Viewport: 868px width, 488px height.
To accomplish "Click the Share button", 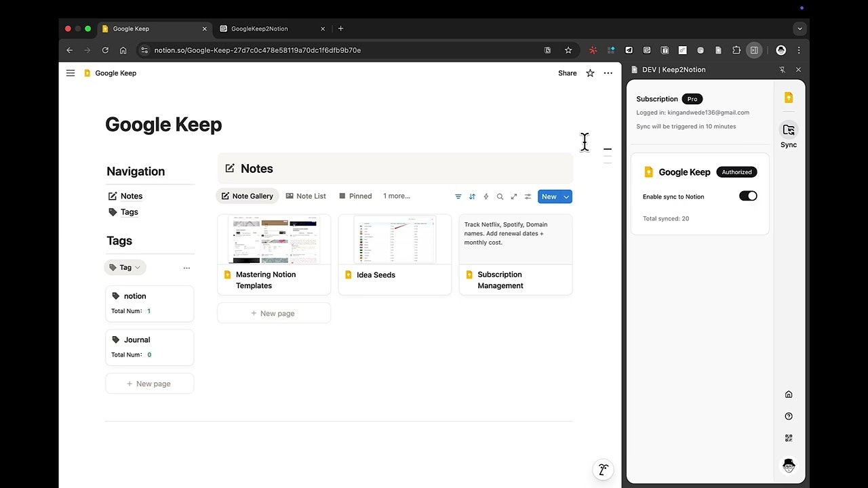I will coord(567,73).
